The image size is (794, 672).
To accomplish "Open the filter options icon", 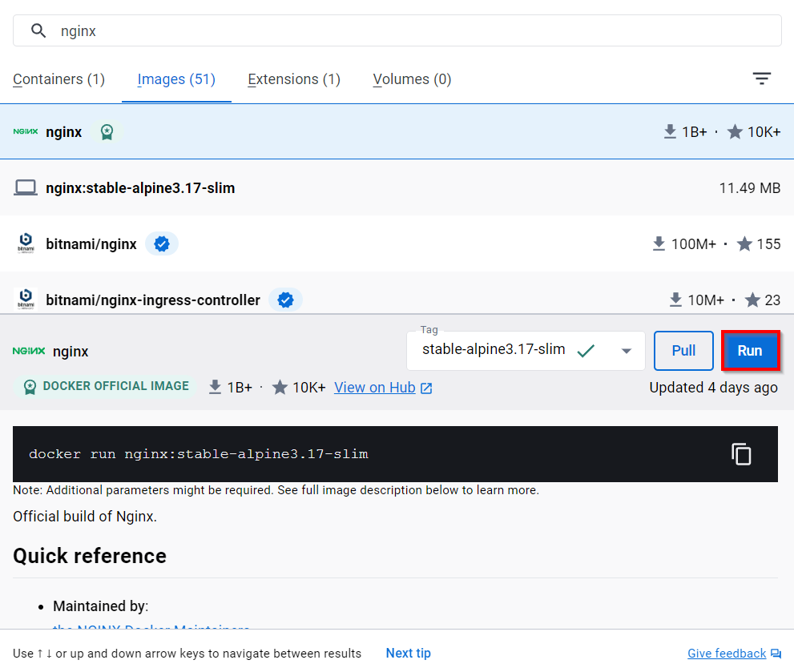I will click(762, 78).
